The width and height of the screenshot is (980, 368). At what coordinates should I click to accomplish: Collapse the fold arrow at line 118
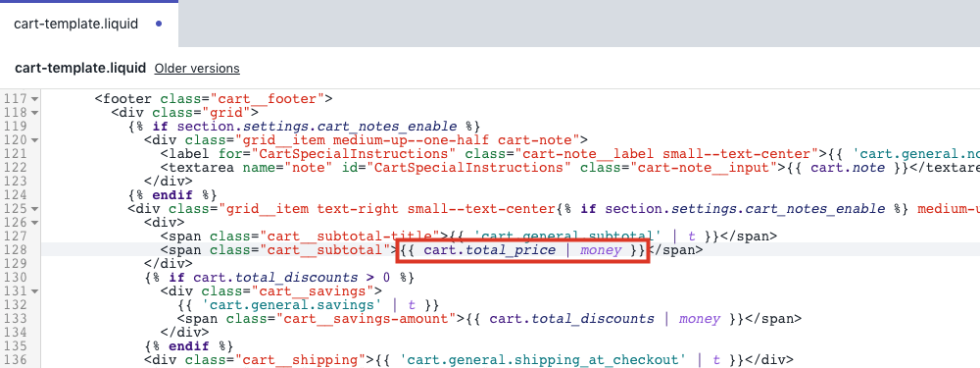tap(35, 113)
